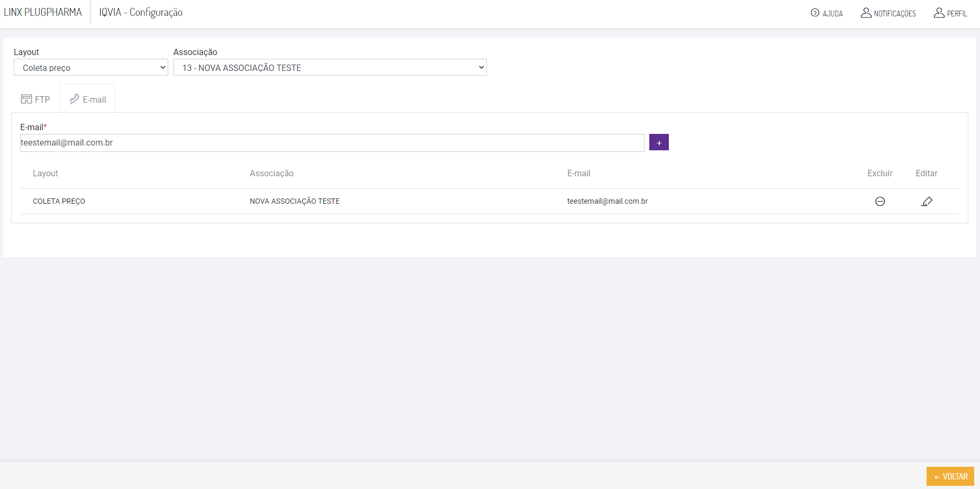This screenshot has height=489, width=980.
Task: Click the LINX PLUGPHARMA brand link
Action: pos(43,12)
